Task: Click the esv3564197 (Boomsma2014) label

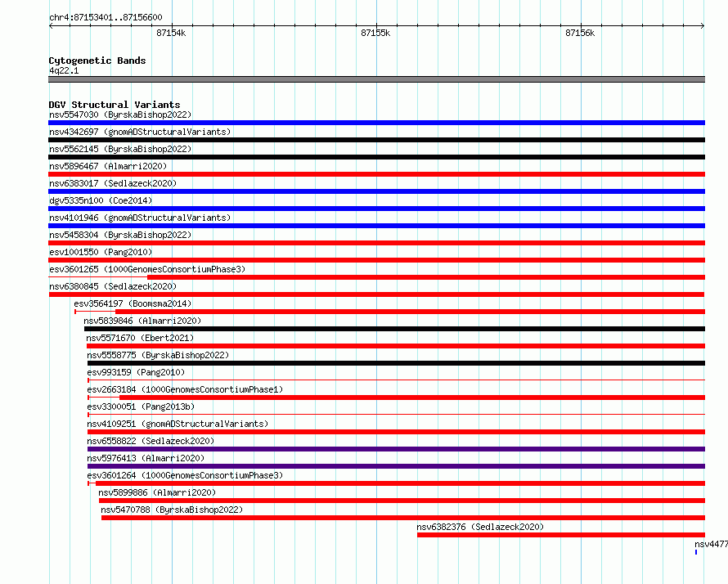Action: 133,303
